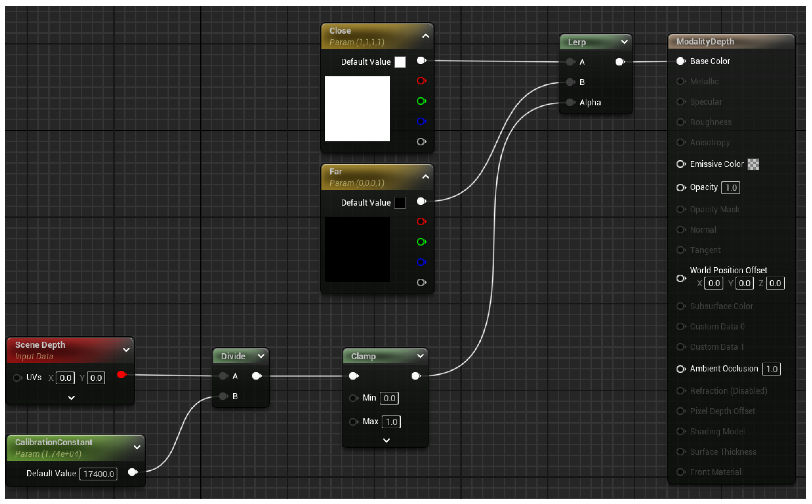Viewport: 812px width, 504px height.
Task: Click the CalibrationConstant output pin
Action: click(x=132, y=472)
